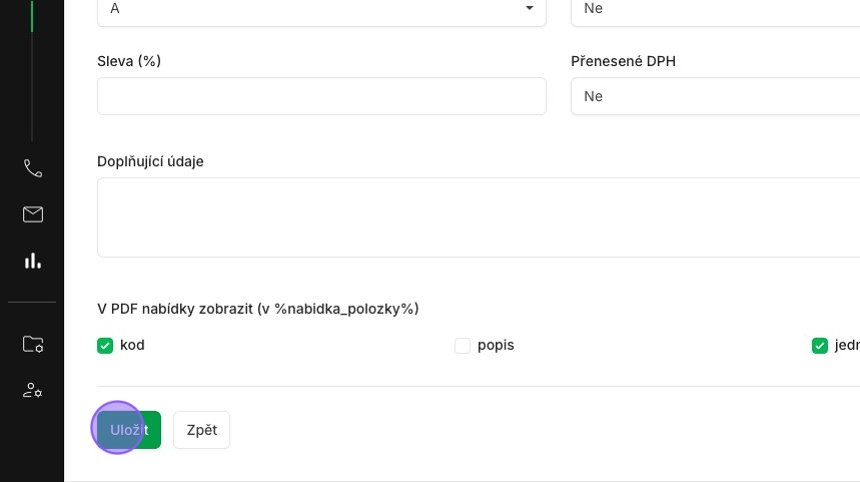Click the green sidebar scroll indicator
This screenshot has width=860, height=482.
[32, 16]
